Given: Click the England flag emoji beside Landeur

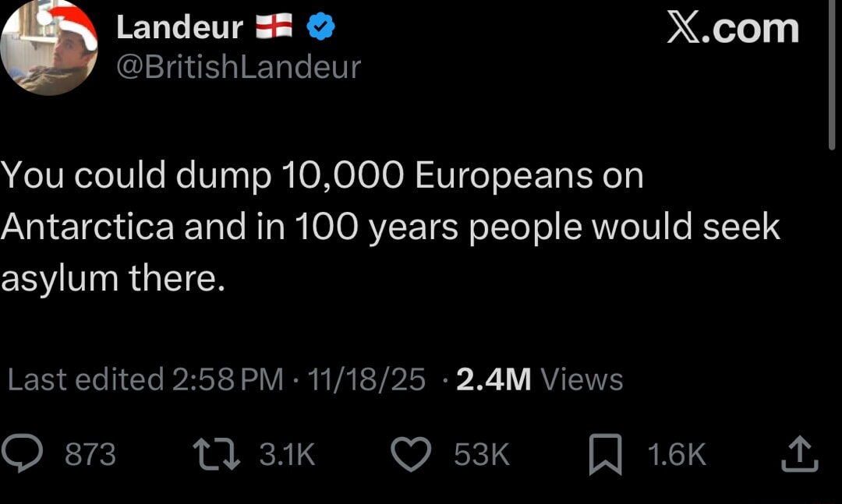Looking at the screenshot, I should pyautogui.click(x=274, y=28).
